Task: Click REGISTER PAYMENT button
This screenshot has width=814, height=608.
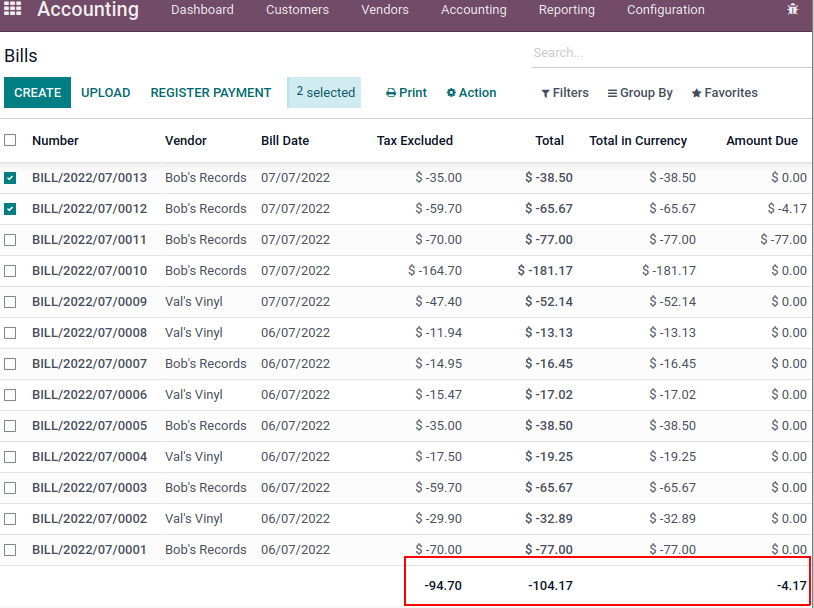Action: (211, 92)
